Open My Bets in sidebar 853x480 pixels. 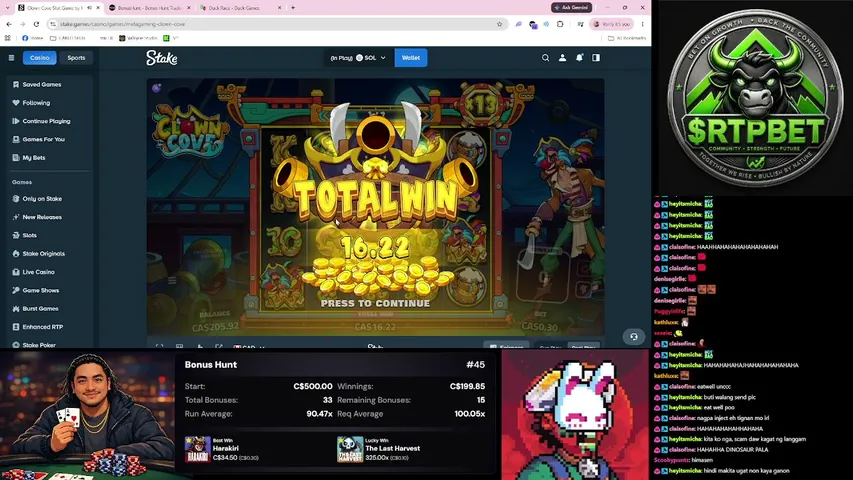tap(34, 158)
